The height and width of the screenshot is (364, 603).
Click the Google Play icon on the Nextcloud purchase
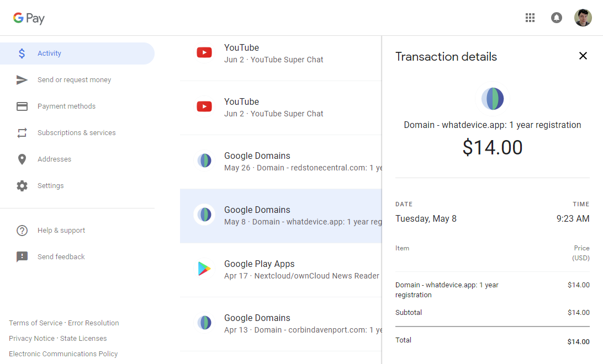204,269
